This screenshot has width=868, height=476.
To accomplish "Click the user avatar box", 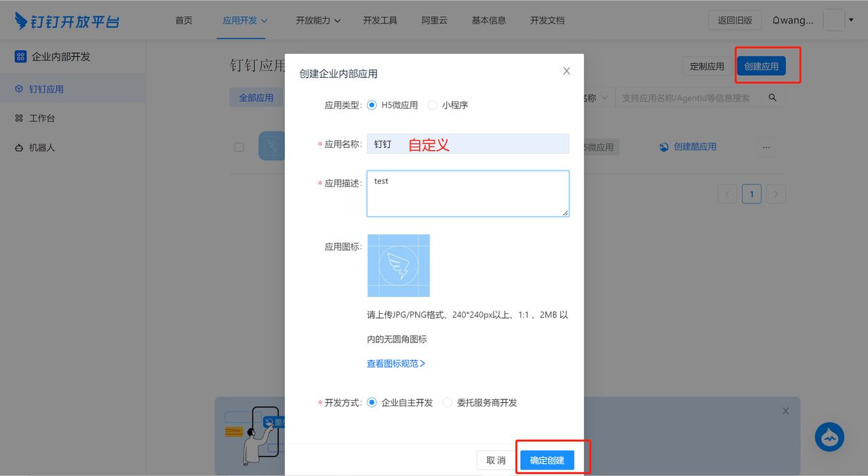I will (x=833, y=20).
